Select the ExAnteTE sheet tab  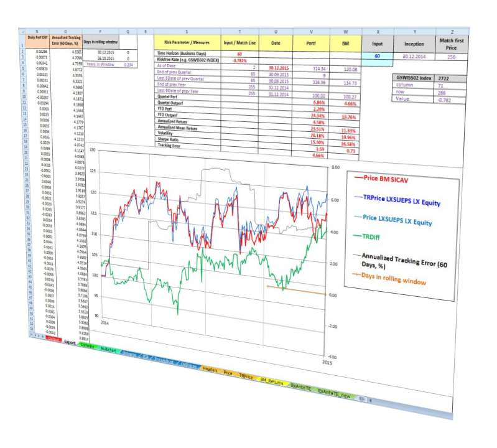click(301, 386)
